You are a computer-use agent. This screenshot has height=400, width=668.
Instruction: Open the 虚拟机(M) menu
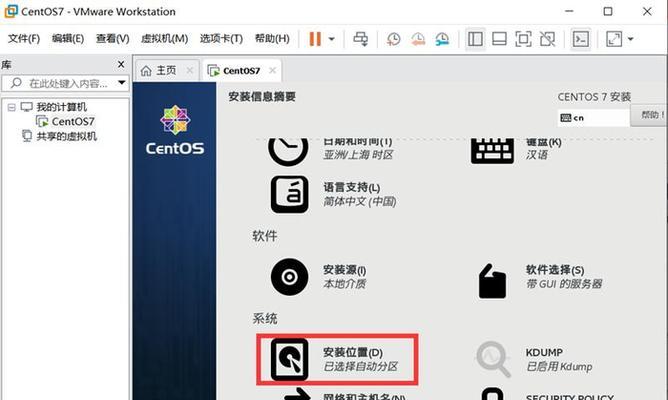[164, 39]
